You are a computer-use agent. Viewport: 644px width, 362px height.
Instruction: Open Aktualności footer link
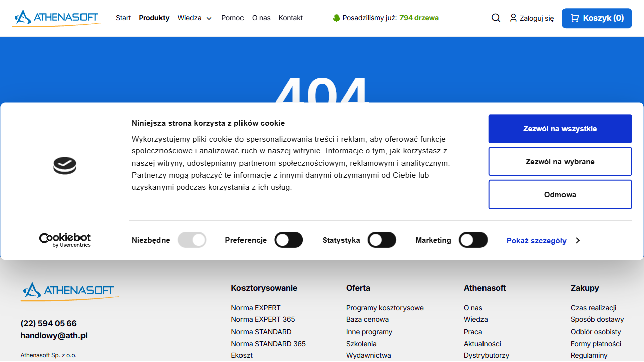(x=482, y=344)
